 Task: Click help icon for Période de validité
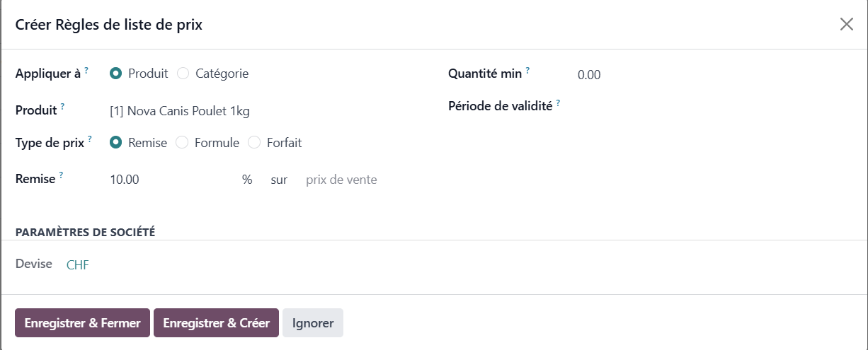click(x=558, y=103)
